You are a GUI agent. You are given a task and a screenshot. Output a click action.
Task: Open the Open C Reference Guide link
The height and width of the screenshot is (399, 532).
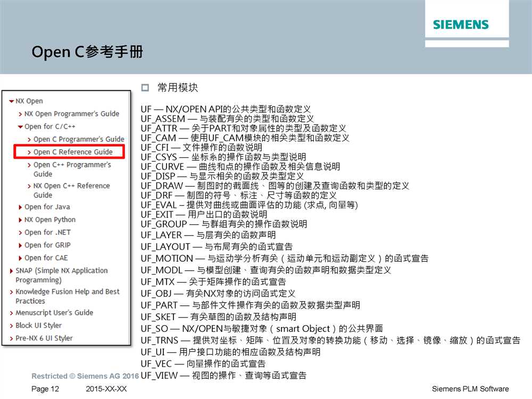[x=73, y=152]
